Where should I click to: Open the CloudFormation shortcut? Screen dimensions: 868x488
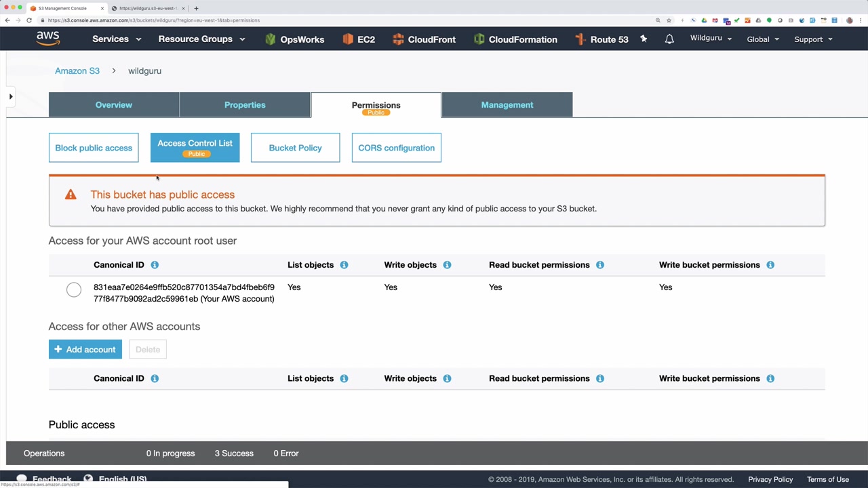click(515, 39)
